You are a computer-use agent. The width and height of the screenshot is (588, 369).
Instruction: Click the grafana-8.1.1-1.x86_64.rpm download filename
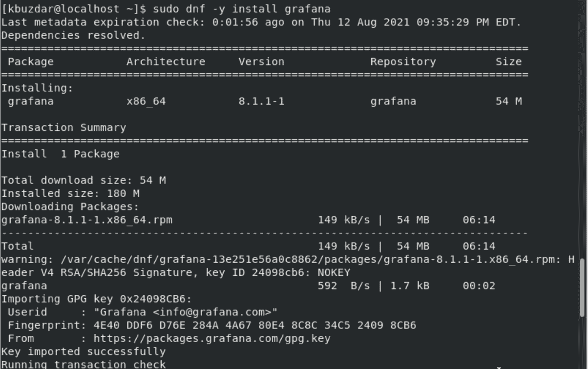pyautogui.click(x=86, y=220)
